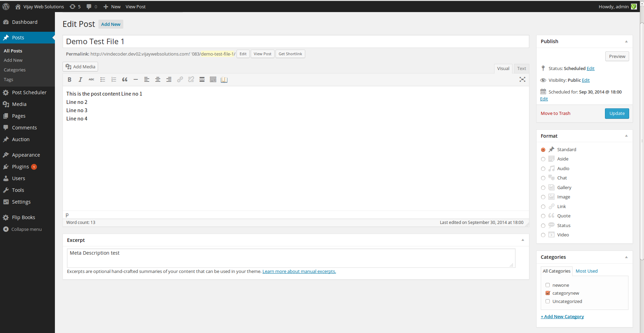The height and width of the screenshot is (333, 644).
Task: Select Quote post format
Action: (543, 216)
